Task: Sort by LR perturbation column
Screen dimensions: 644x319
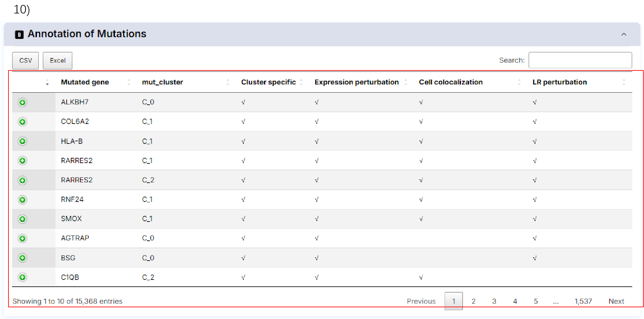Action: click(x=560, y=82)
